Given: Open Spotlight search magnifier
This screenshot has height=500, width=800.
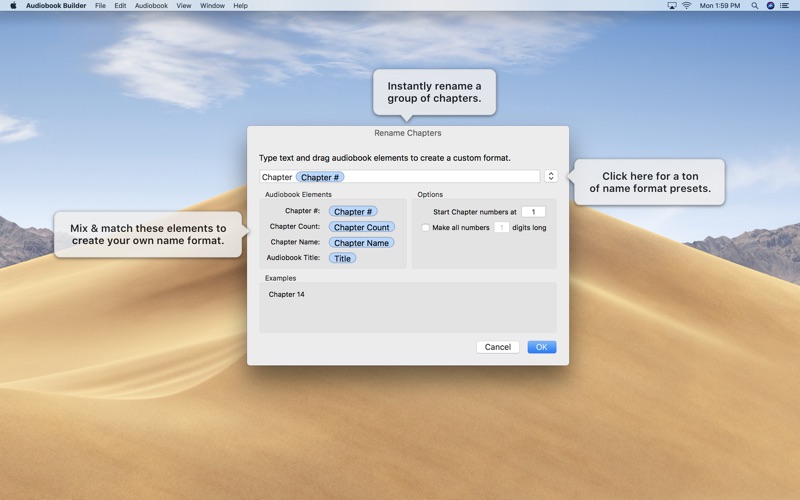Looking at the screenshot, I should tap(755, 6).
